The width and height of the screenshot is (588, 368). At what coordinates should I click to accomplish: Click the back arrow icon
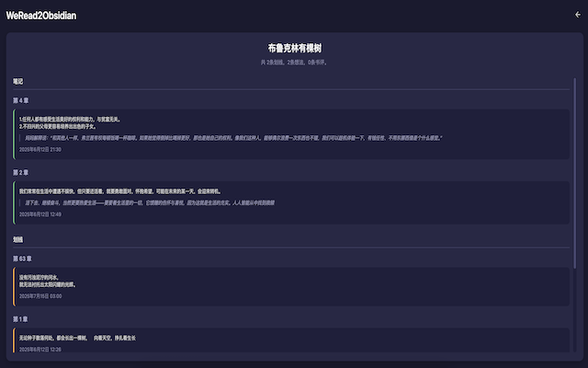pyautogui.click(x=577, y=15)
